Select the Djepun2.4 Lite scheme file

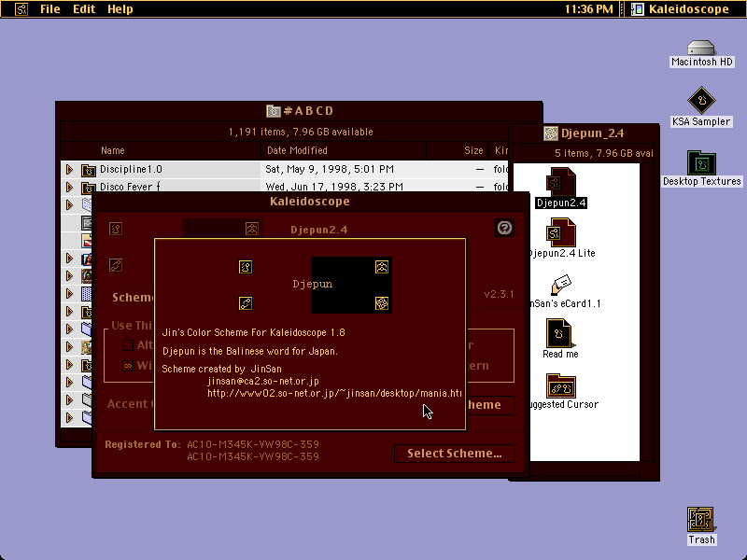point(561,231)
